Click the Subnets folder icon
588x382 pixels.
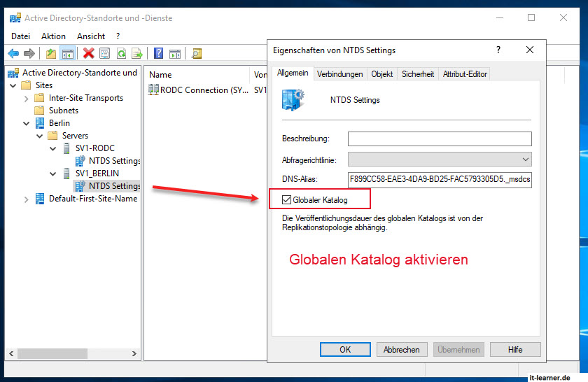click(x=39, y=111)
